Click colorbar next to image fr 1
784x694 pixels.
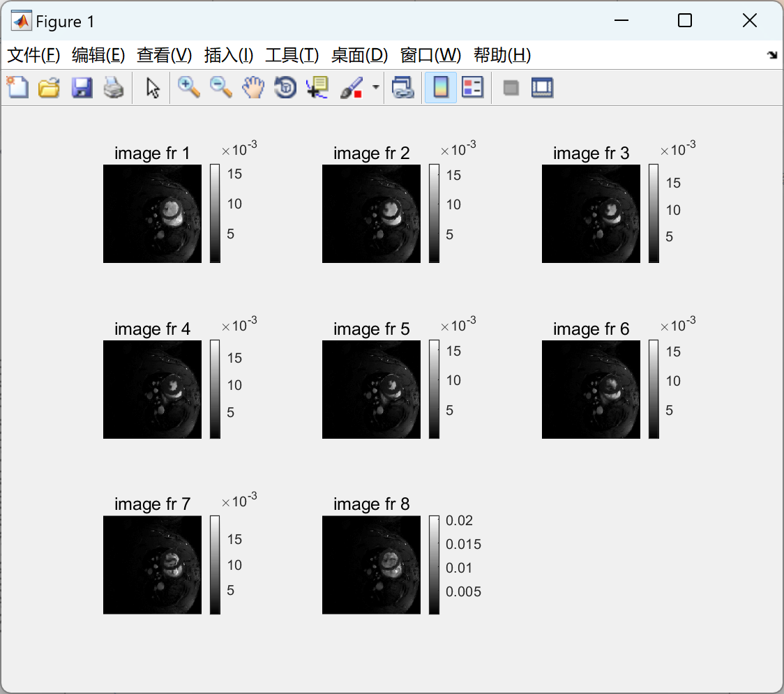(x=215, y=213)
